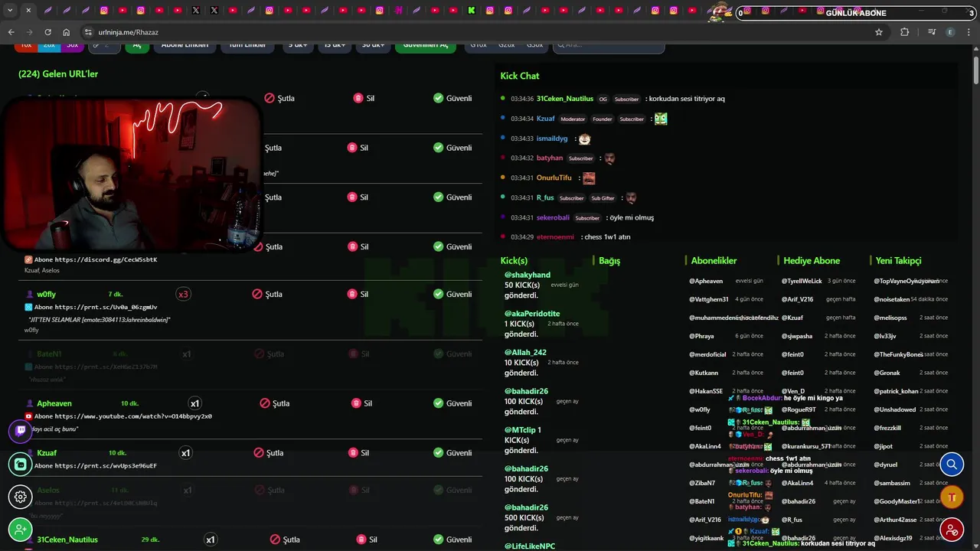Click Şutla in Apheaven row
Screen dimensions: 980x551
pyautogui.click(x=275, y=403)
